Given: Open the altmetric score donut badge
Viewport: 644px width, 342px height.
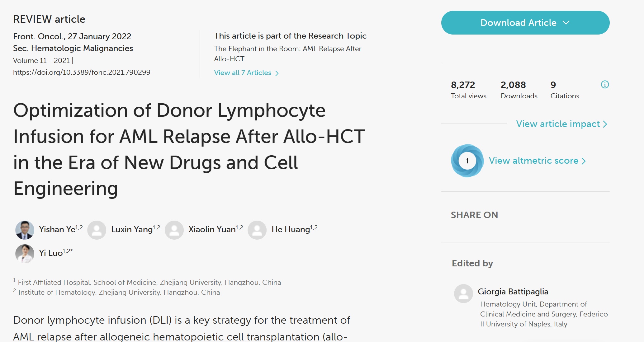Looking at the screenshot, I should pos(467,161).
